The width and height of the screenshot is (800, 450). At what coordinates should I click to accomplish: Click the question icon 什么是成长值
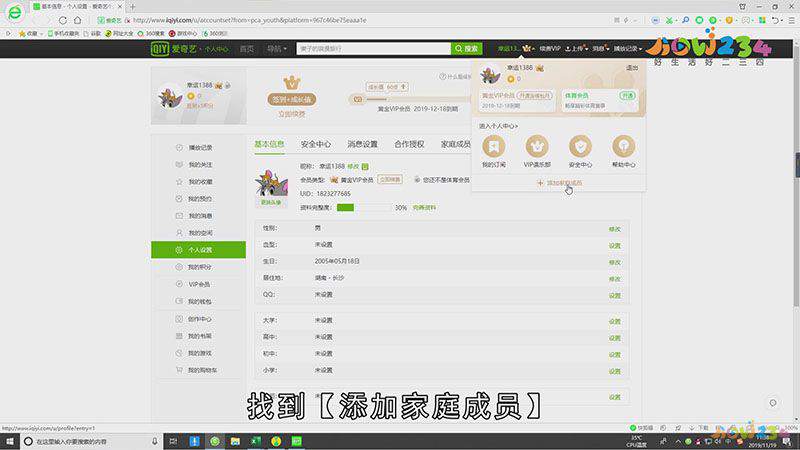click(443, 77)
